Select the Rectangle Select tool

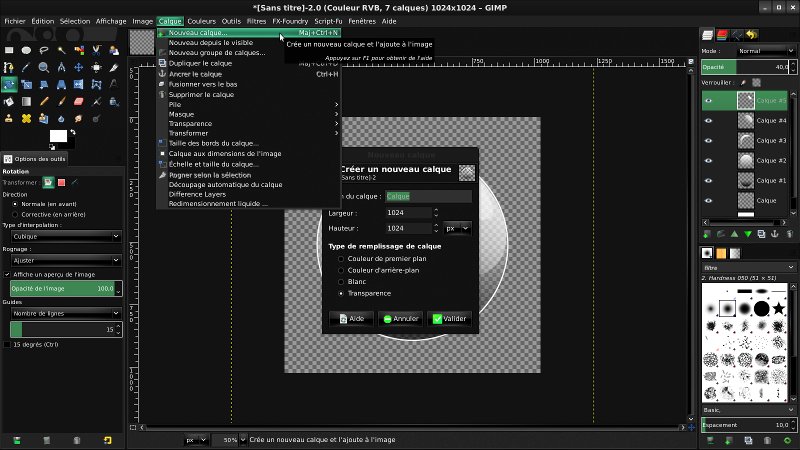tap(9, 50)
